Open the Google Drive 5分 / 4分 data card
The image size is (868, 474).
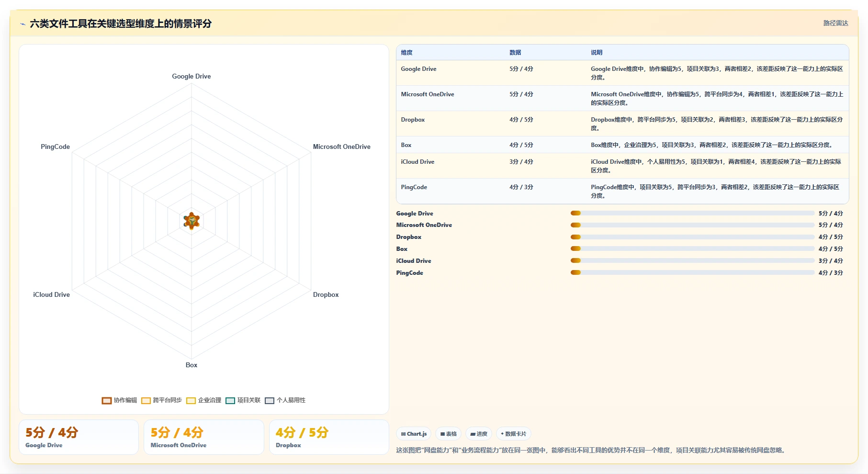(x=79, y=437)
